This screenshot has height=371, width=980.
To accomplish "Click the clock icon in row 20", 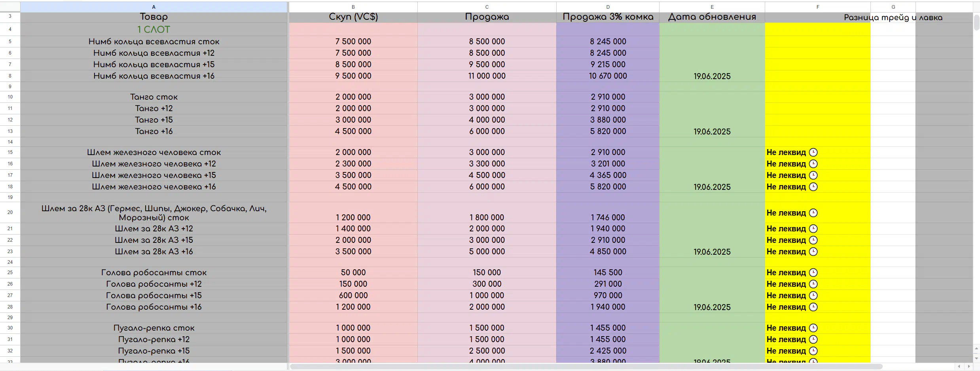I will pyautogui.click(x=813, y=213).
